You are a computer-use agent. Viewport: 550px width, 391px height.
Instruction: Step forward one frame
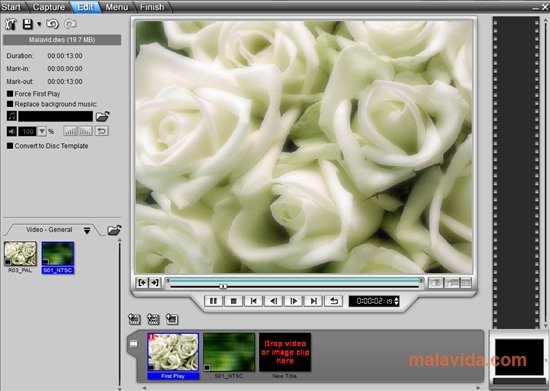[294, 301]
